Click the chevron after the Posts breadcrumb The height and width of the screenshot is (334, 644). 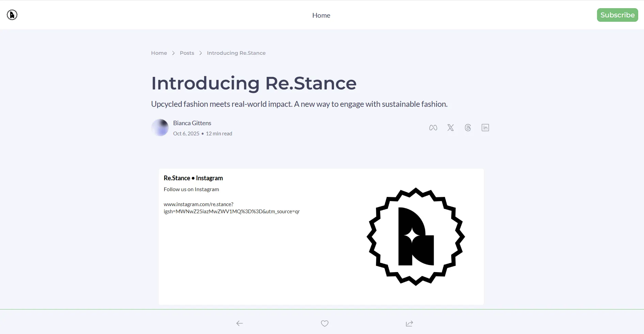pos(201,53)
